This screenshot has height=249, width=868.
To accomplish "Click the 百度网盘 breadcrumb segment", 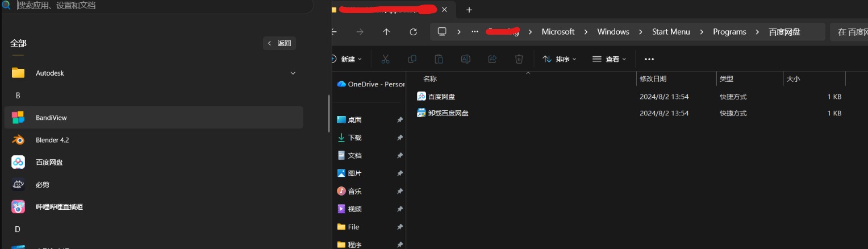I will click(x=784, y=32).
